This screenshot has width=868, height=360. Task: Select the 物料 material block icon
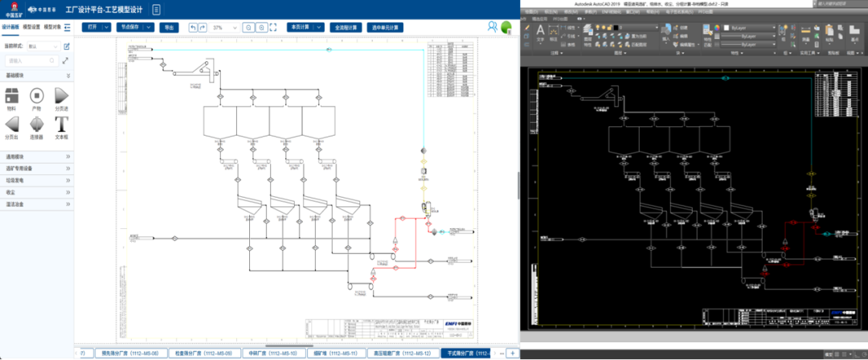tap(11, 96)
